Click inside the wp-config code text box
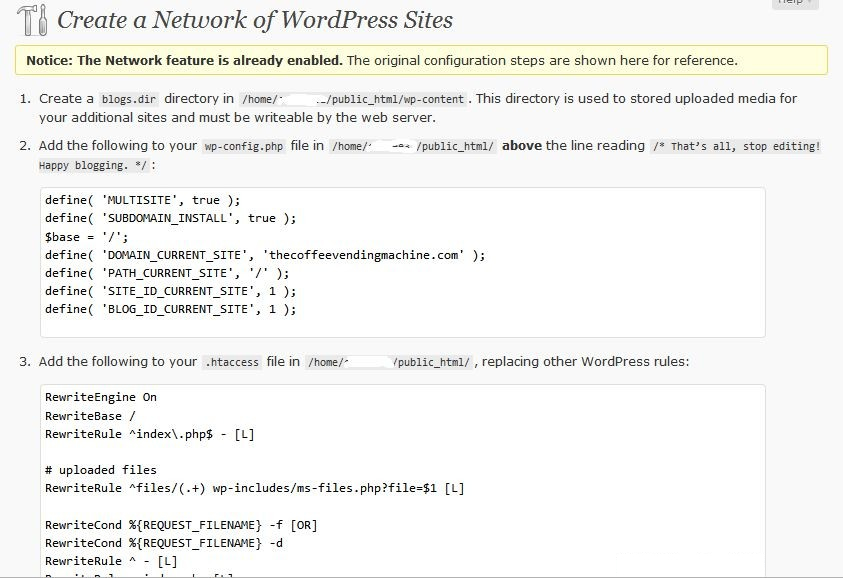Screen dimensions: 843x578 point(403,262)
